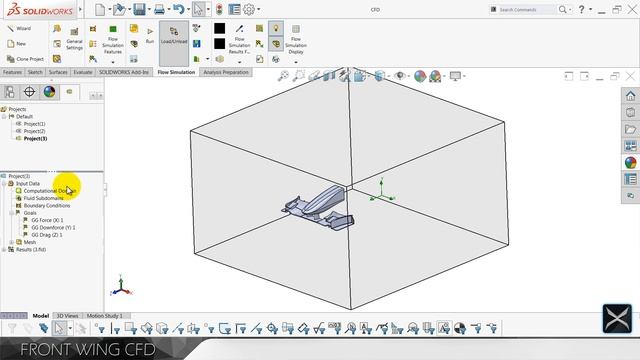Expand SOLIDWORKS logo menu arrow
The image size is (640, 360).
80,9
